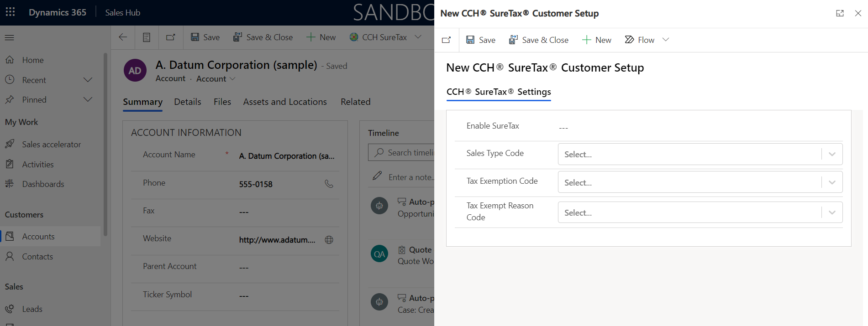Click the SureTax panel open-in-window icon
The height and width of the screenshot is (326, 868).
447,40
